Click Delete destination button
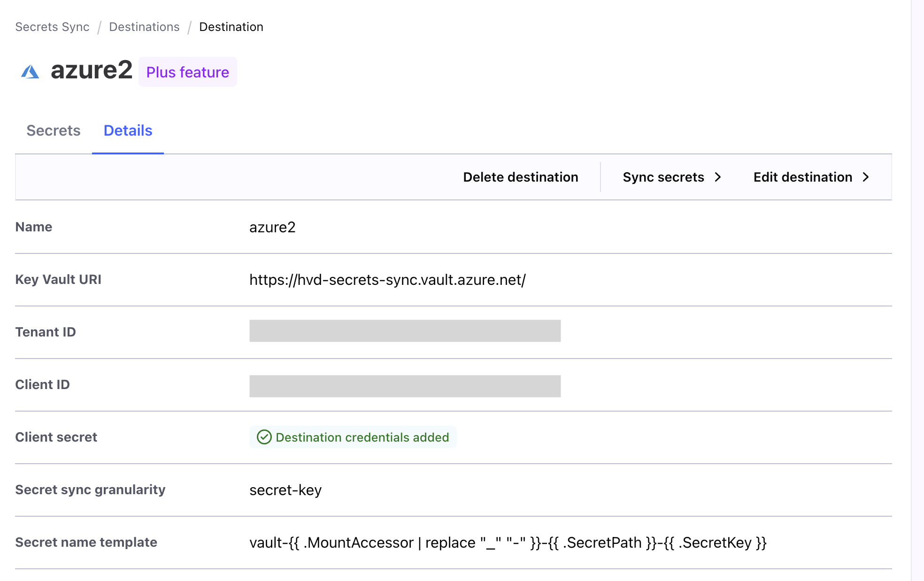 click(520, 177)
